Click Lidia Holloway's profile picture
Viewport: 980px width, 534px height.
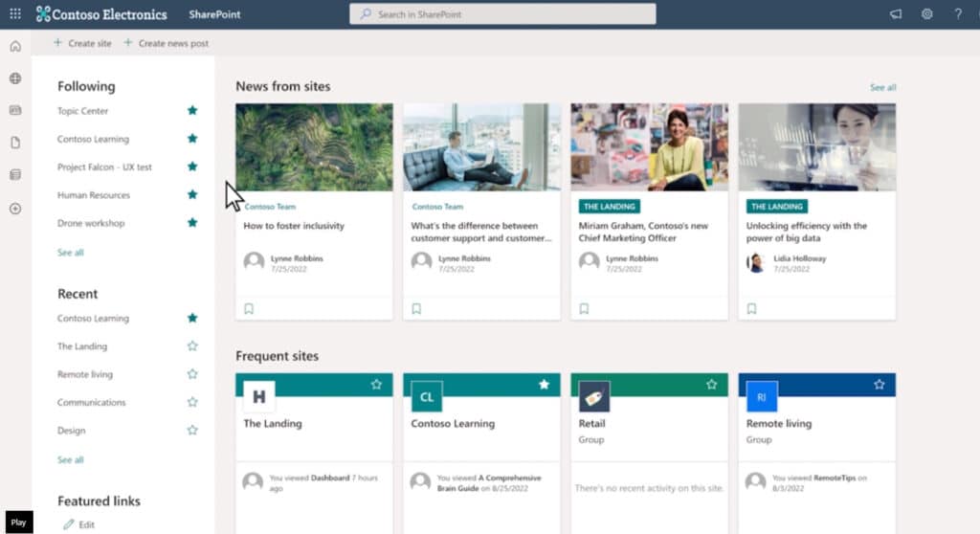click(756, 262)
